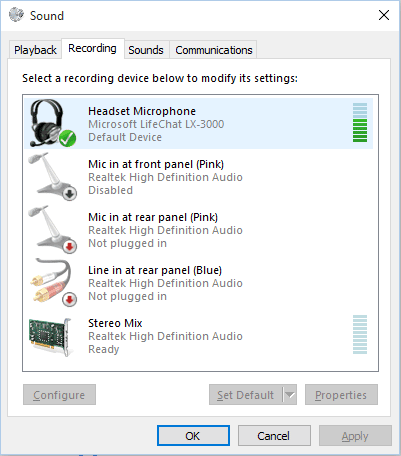
Task: Click the OK button
Action: pyautogui.click(x=193, y=436)
